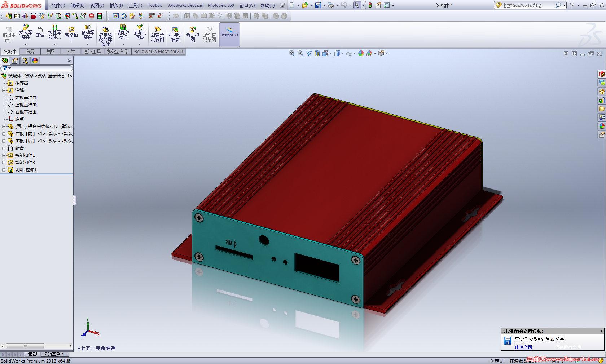
Task: Select the 配合 (Mate) tool
Action: tap(40, 32)
